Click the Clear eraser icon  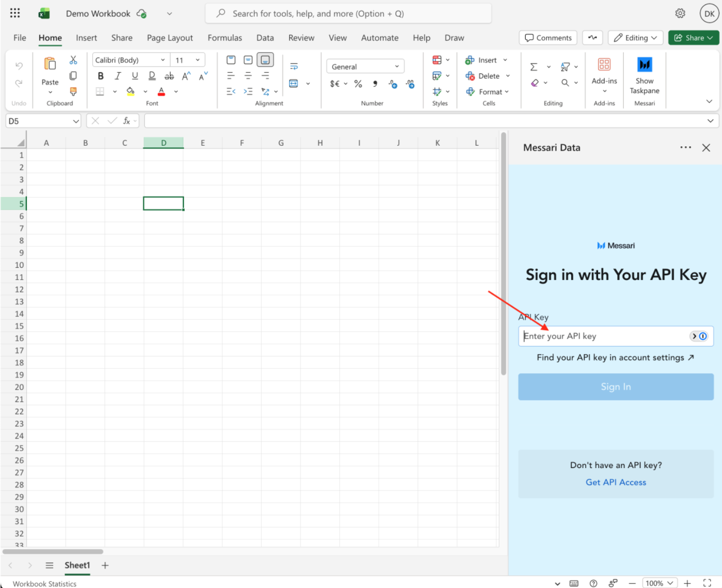point(535,83)
